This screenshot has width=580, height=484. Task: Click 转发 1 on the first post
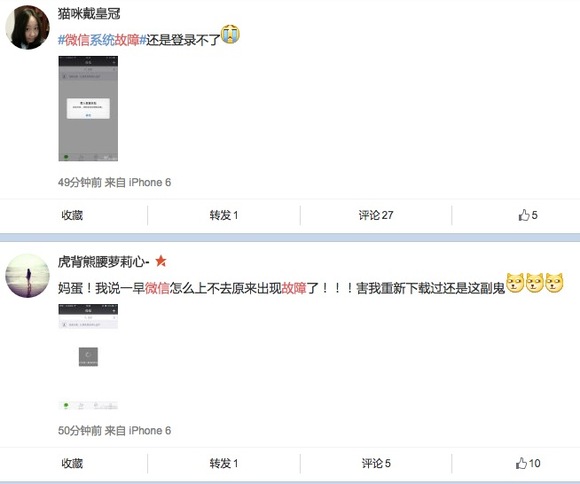pyautogui.click(x=224, y=215)
